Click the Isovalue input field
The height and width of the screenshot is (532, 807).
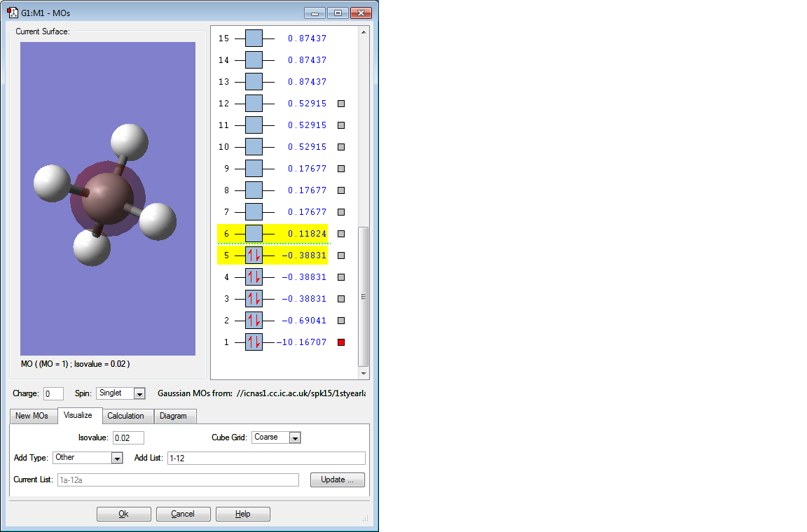(128, 437)
